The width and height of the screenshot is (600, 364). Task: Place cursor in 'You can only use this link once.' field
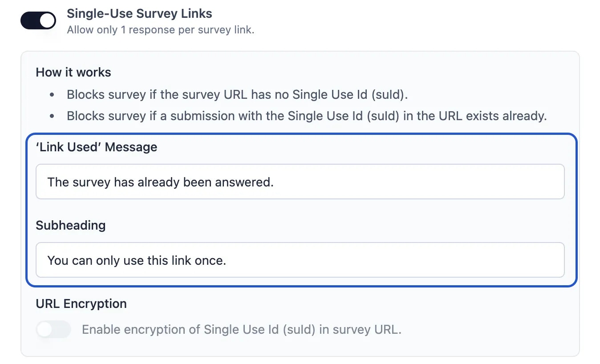[x=300, y=260]
